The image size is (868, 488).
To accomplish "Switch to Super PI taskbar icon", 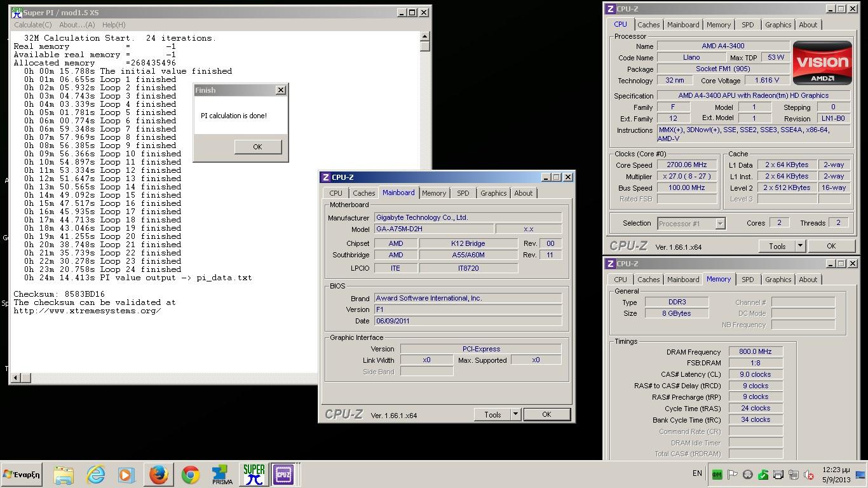I will pyautogui.click(x=254, y=475).
